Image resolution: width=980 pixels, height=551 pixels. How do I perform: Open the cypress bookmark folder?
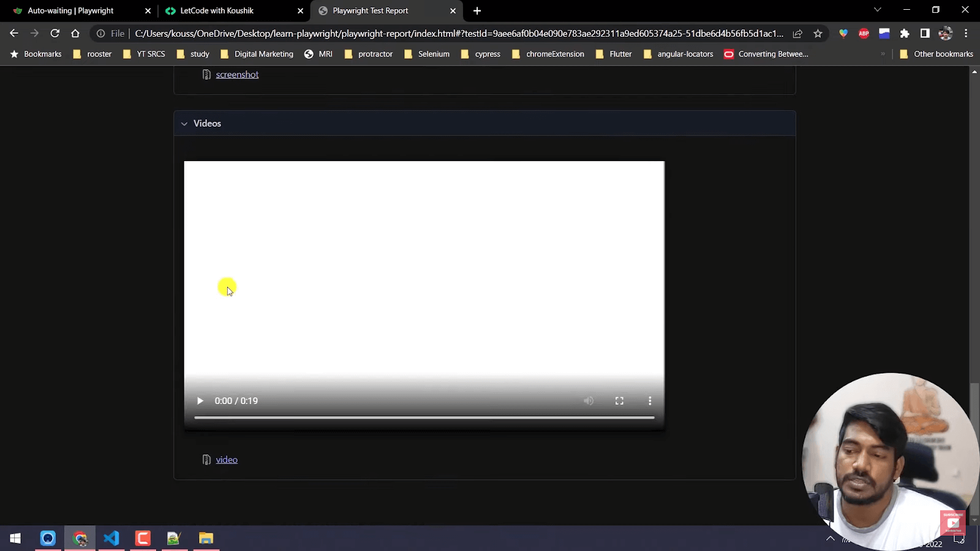point(481,54)
